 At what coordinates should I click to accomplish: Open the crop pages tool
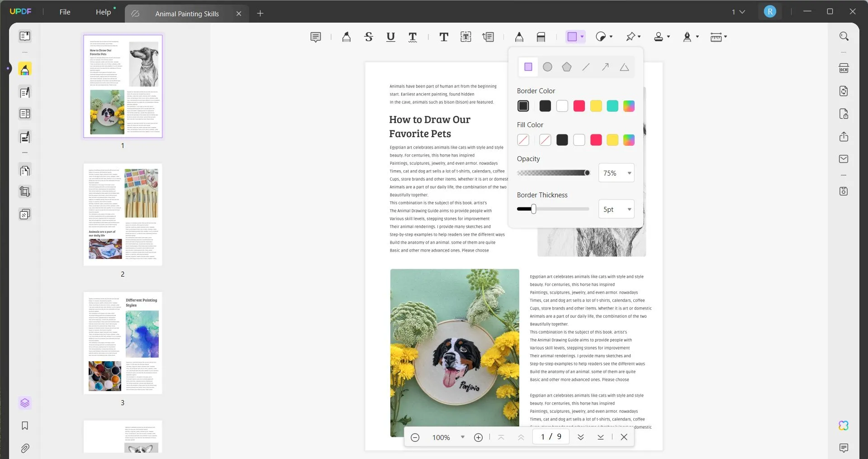tap(25, 191)
